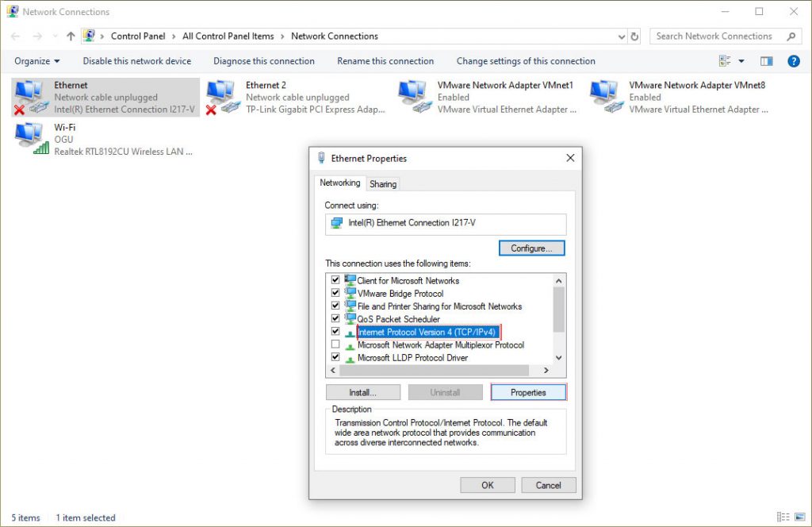812x527 pixels.
Task: Cancel the Ethernet Properties dialog
Action: pyautogui.click(x=549, y=485)
